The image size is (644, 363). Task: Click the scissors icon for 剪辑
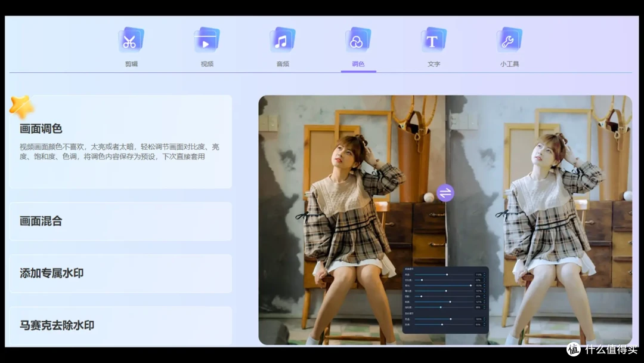[x=131, y=41]
